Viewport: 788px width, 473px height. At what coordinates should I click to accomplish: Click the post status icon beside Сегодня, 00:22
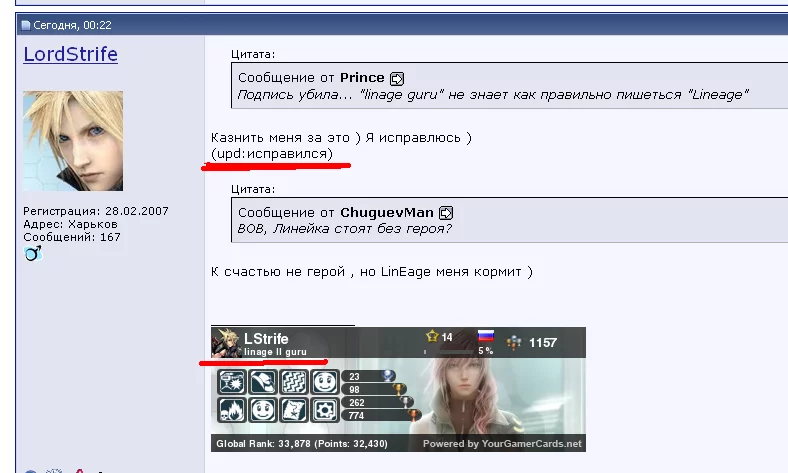coord(26,25)
